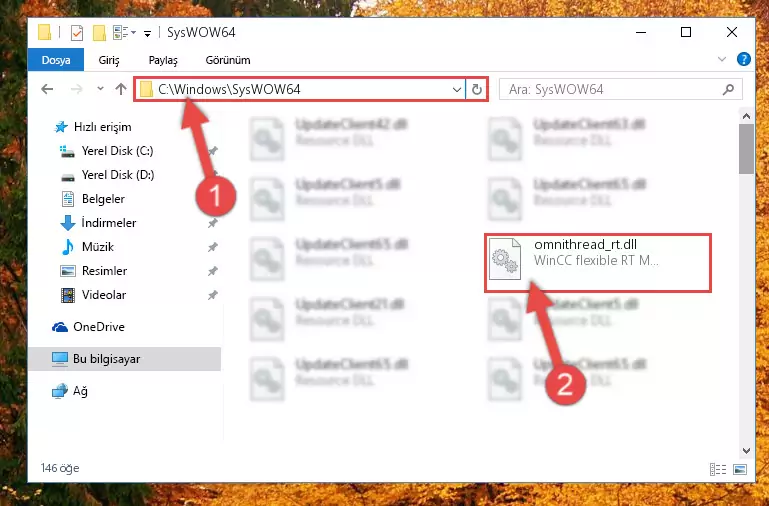Screen dimensions: 769x506
Task: Expand the ribbon with the chevron
Action: tap(721, 59)
